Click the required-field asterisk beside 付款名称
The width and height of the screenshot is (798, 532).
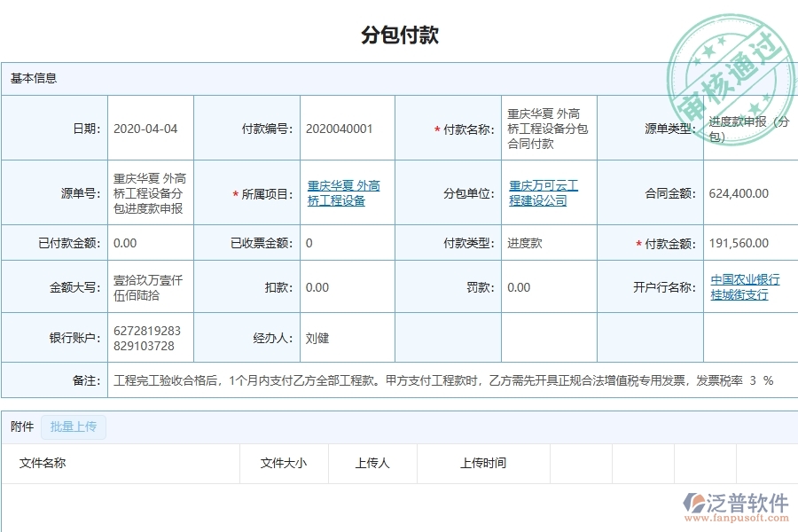pos(439,128)
